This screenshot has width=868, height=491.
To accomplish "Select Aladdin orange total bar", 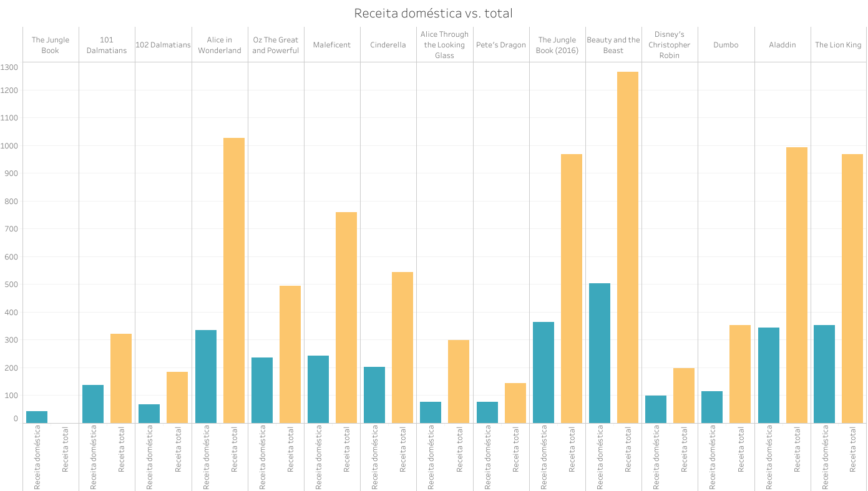I will [x=797, y=285].
